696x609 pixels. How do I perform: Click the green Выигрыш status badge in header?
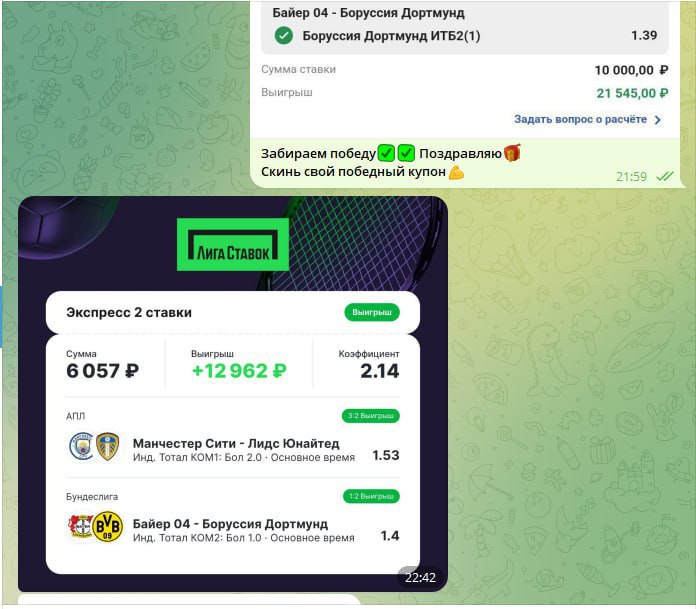(x=372, y=312)
